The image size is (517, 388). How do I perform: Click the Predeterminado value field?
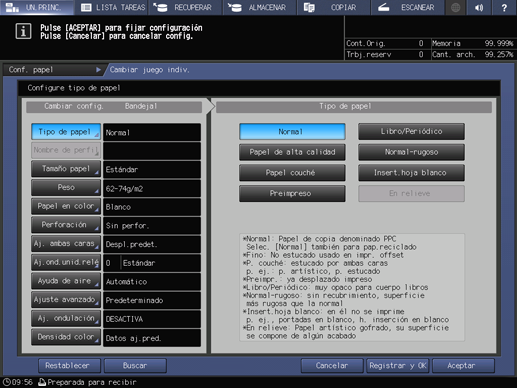click(152, 300)
